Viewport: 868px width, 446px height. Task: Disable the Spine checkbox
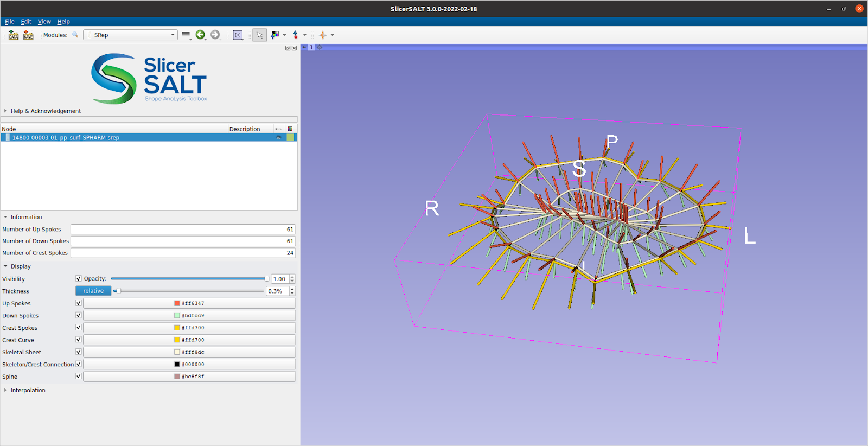(79, 377)
